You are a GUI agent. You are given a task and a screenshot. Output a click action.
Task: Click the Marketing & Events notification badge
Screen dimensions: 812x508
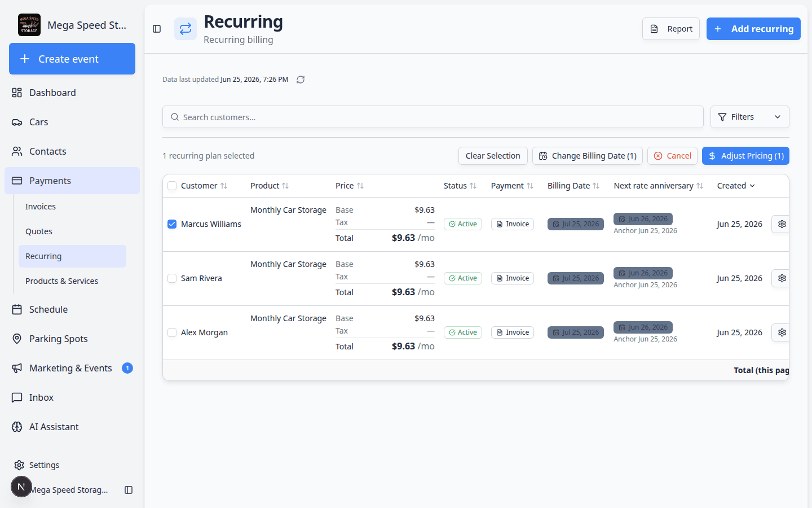pos(127,368)
